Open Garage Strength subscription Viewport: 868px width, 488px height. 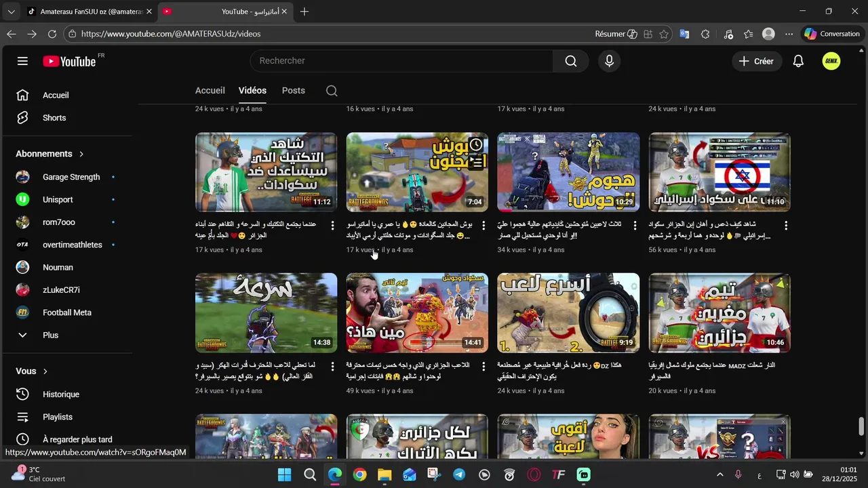coord(66,177)
